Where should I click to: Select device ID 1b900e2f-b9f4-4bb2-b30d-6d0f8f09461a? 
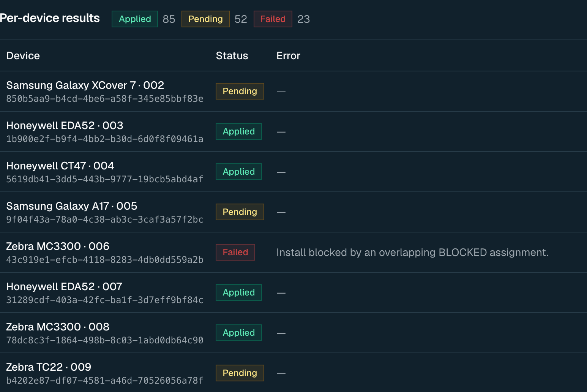pyautogui.click(x=105, y=139)
